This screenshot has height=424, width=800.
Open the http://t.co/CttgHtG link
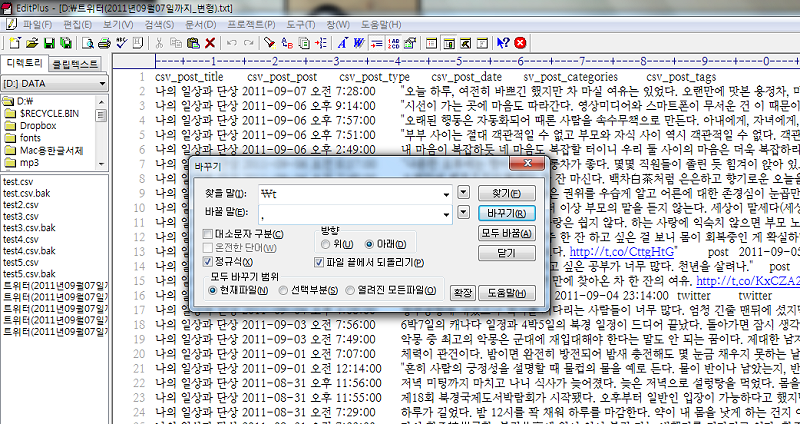coord(623,252)
